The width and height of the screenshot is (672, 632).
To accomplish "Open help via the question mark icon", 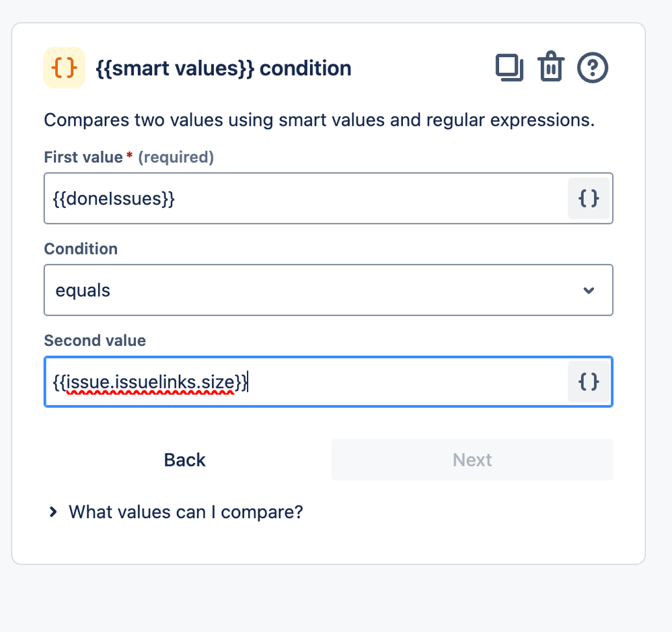I will [x=592, y=68].
